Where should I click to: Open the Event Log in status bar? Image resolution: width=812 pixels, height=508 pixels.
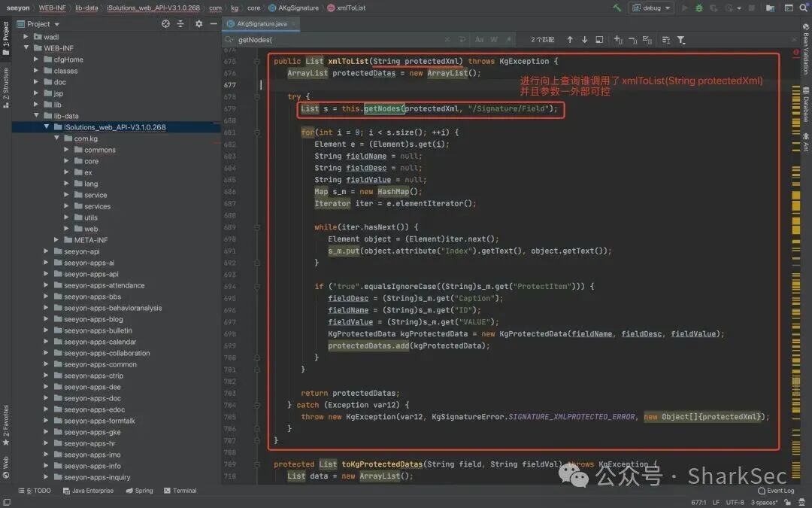776,491
